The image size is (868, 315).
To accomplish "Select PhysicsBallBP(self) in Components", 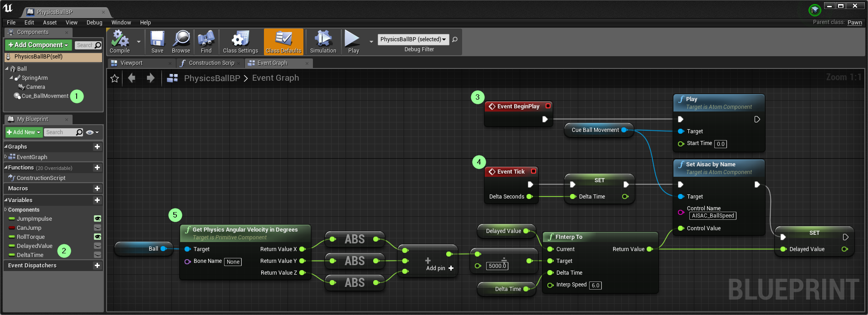I will point(54,57).
